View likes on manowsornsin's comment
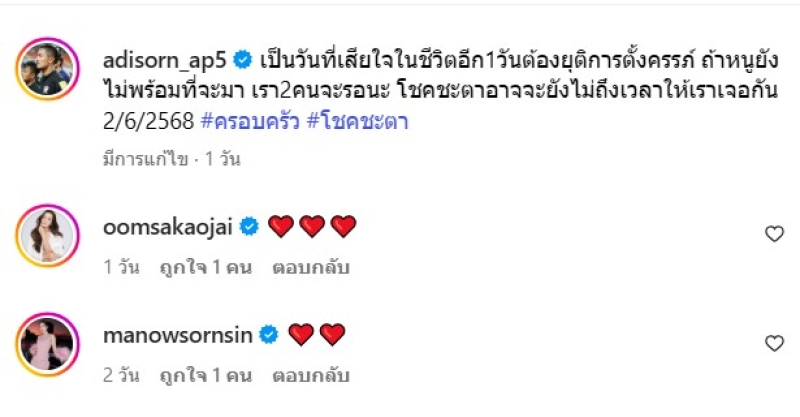The image size is (800, 417). coord(204,378)
